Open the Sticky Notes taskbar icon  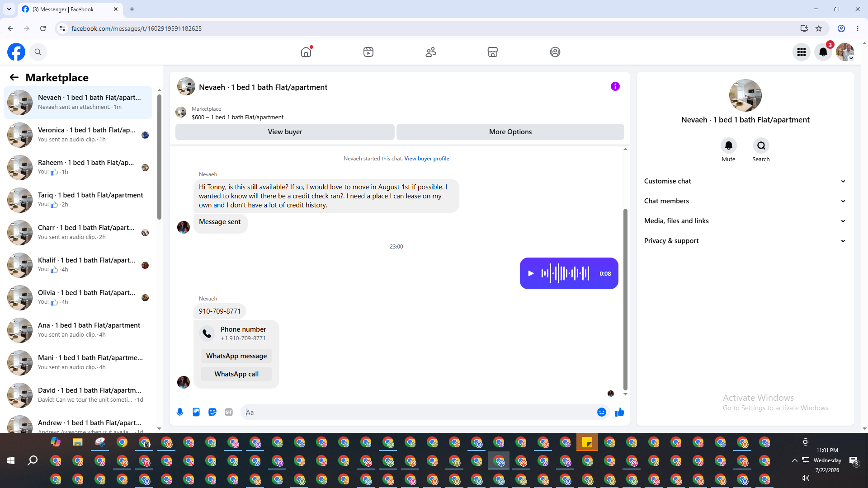[587, 442]
